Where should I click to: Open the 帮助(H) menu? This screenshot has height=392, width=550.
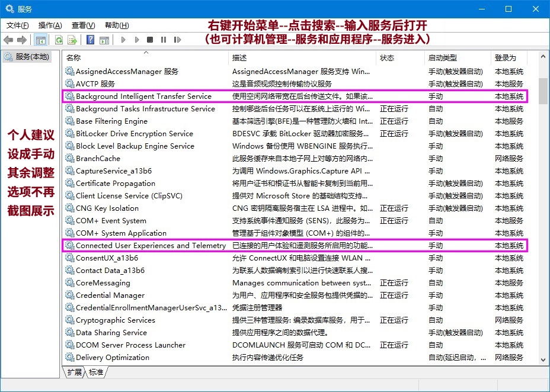tap(117, 25)
